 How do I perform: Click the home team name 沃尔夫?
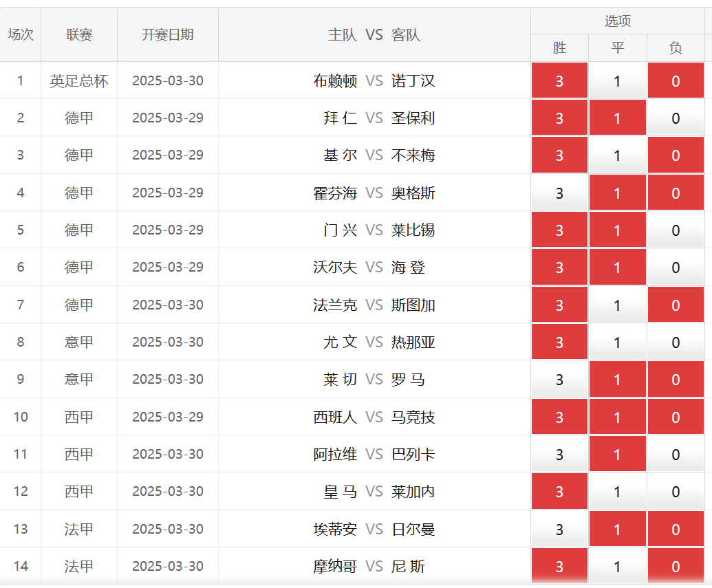335,268
